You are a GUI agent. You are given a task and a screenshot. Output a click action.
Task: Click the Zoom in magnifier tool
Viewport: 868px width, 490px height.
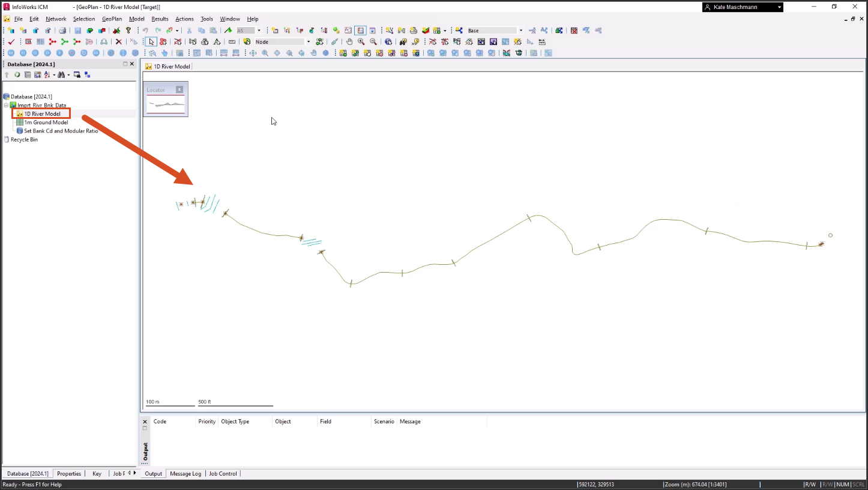(x=361, y=42)
